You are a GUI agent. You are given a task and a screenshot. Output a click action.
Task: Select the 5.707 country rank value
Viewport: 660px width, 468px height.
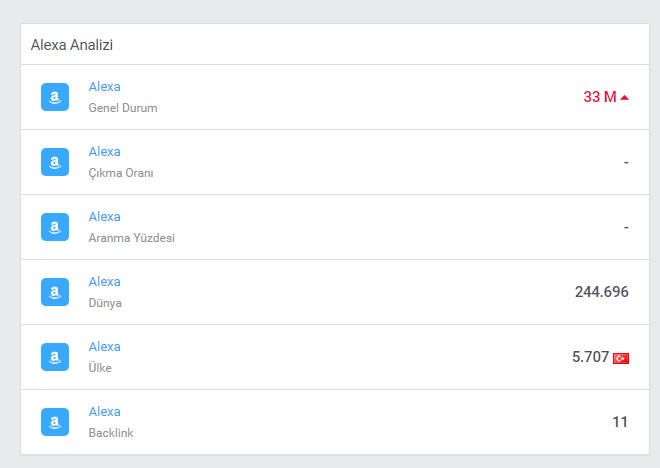591,357
